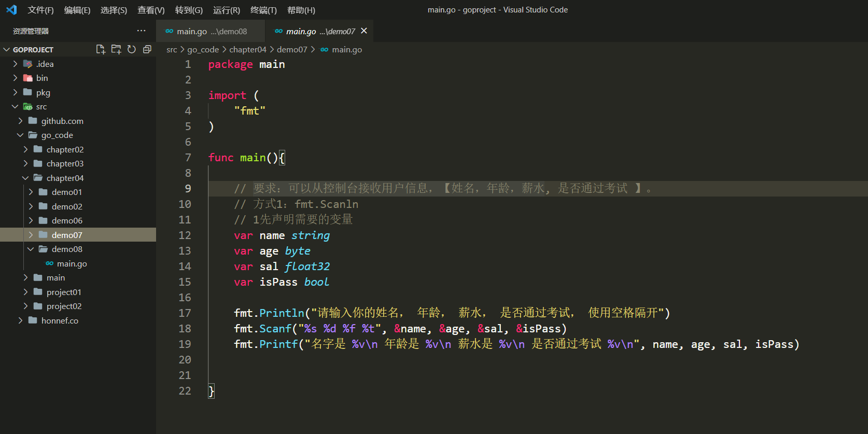Open the 终端(T) menu
The image size is (868, 434).
tap(263, 10)
